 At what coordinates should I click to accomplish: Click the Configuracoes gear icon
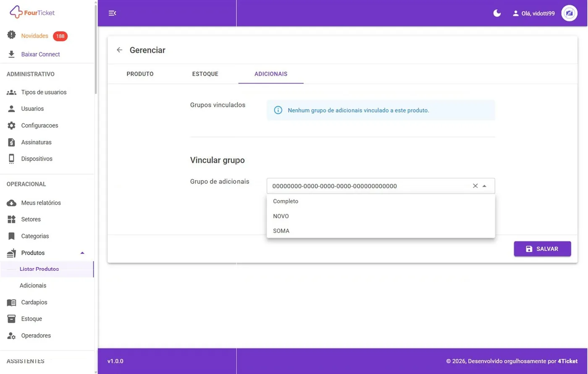(x=12, y=126)
